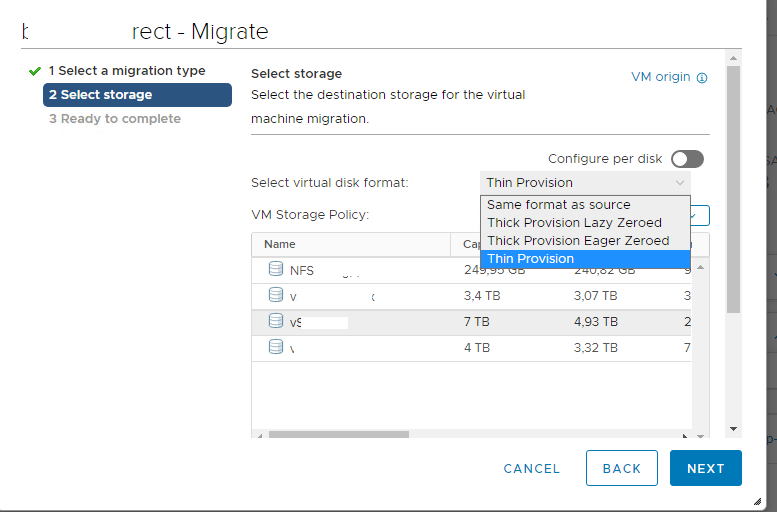Open the virtual disk format dropdown
Viewport: 777px width, 512px height.
[x=585, y=183]
